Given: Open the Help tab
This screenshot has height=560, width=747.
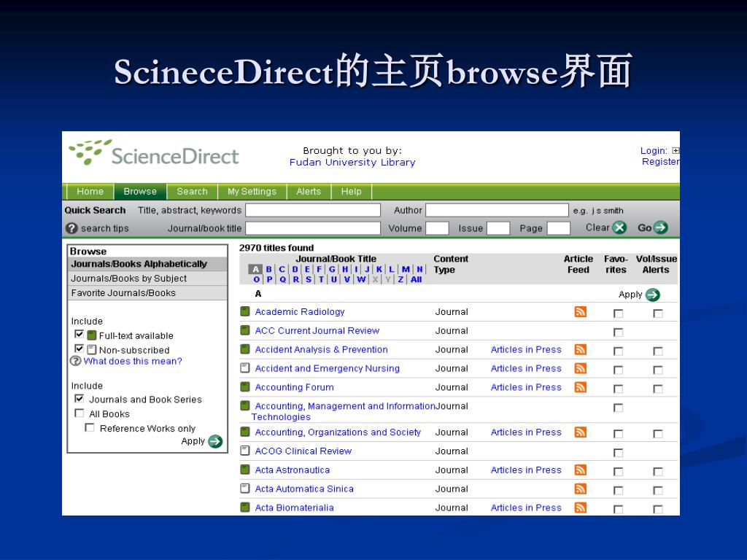Looking at the screenshot, I should 351,192.
